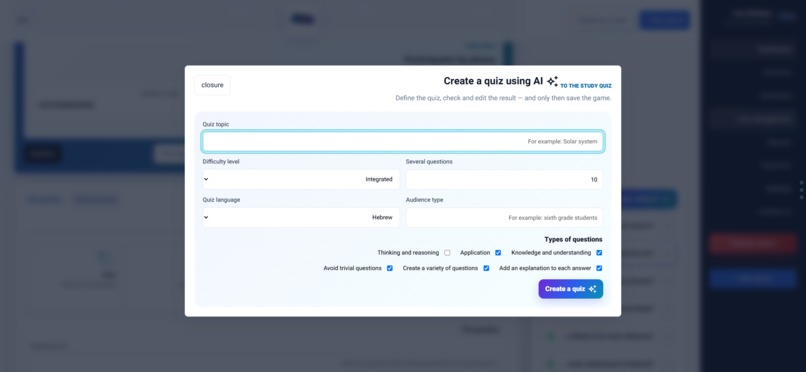The height and width of the screenshot is (372, 806).
Task: Enable the Thinking and reasoning checkbox
Action: [447, 253]
